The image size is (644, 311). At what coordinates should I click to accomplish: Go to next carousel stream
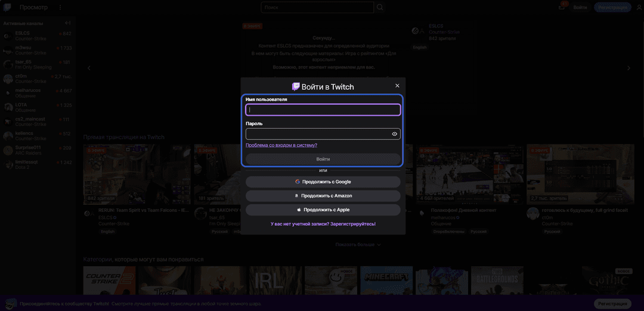(x=628, y=68)
